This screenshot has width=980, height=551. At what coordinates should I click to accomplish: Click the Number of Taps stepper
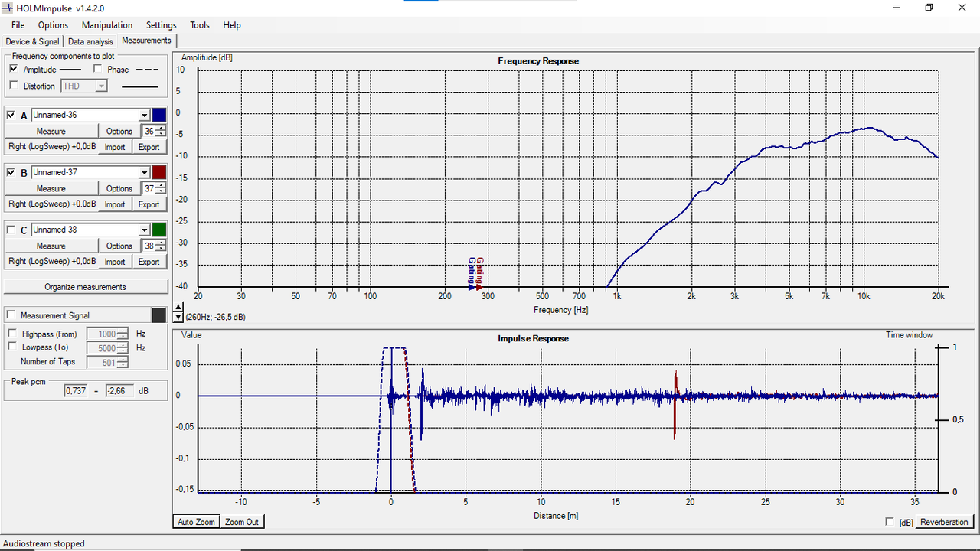point(108,362)
